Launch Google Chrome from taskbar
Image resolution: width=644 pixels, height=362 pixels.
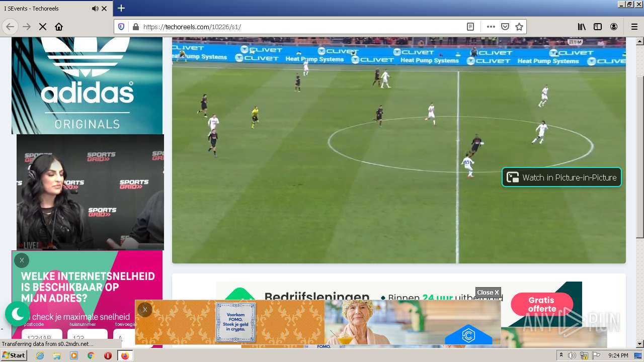point(91,355)
